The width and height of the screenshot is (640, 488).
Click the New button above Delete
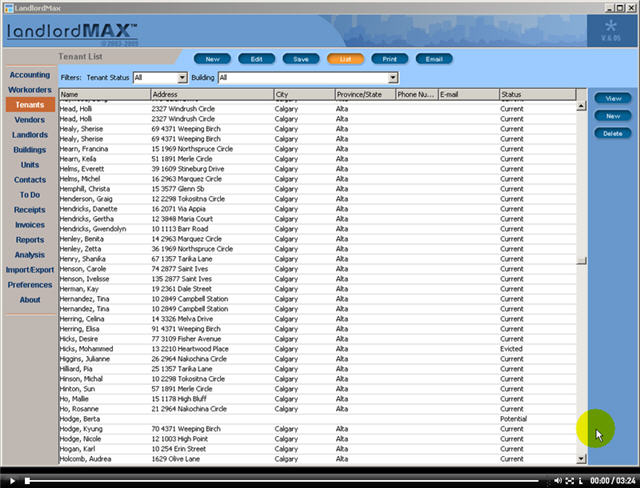pyautogui.click(x=613, y=116)
